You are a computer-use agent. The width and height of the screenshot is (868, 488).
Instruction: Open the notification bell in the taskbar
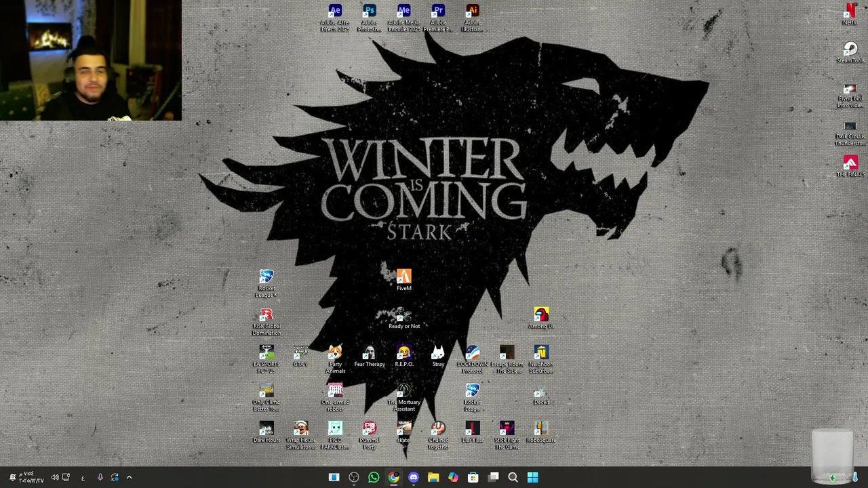pyautogui.click(x=12, y=478)
